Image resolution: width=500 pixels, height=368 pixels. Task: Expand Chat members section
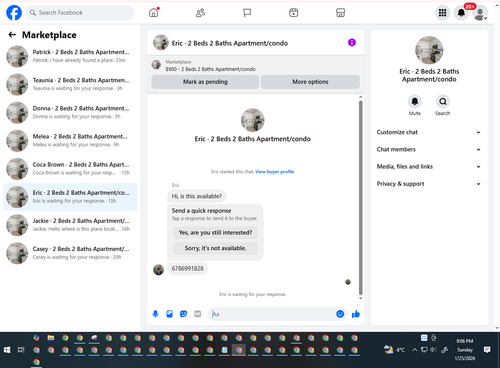coord(429,149)
